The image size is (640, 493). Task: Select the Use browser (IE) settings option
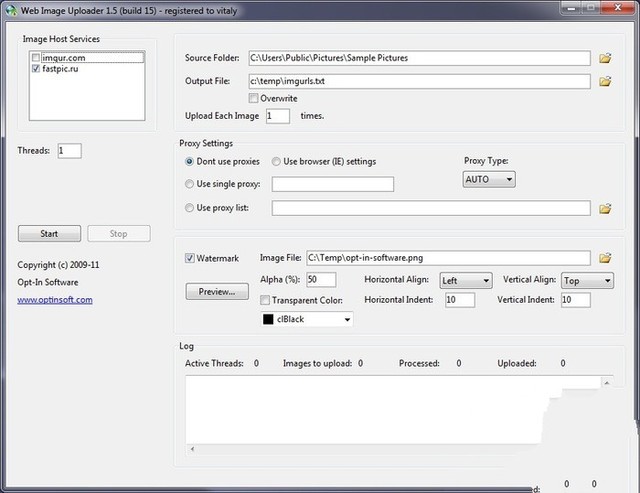[x=276, y=161]
